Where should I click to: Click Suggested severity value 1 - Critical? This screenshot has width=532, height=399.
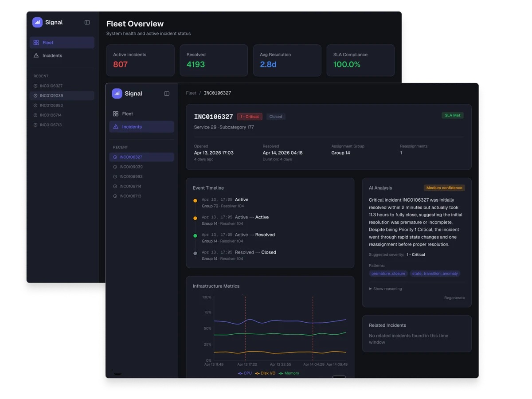(x=416, y=255)
